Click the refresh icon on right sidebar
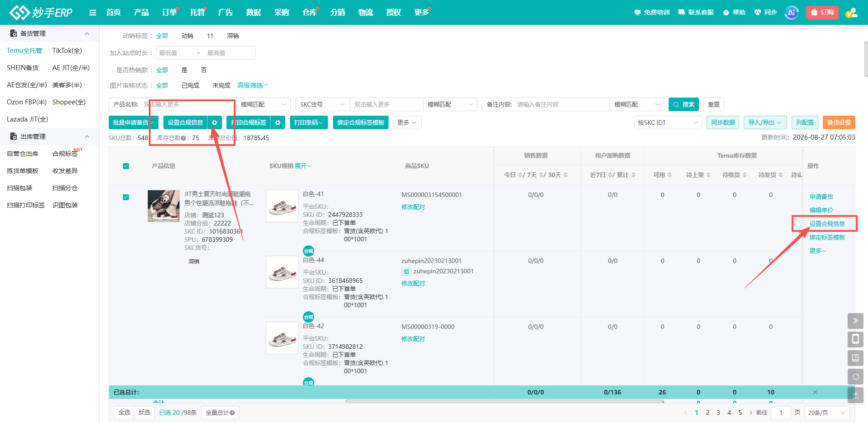The image size is (868, 422). (855, 376)
